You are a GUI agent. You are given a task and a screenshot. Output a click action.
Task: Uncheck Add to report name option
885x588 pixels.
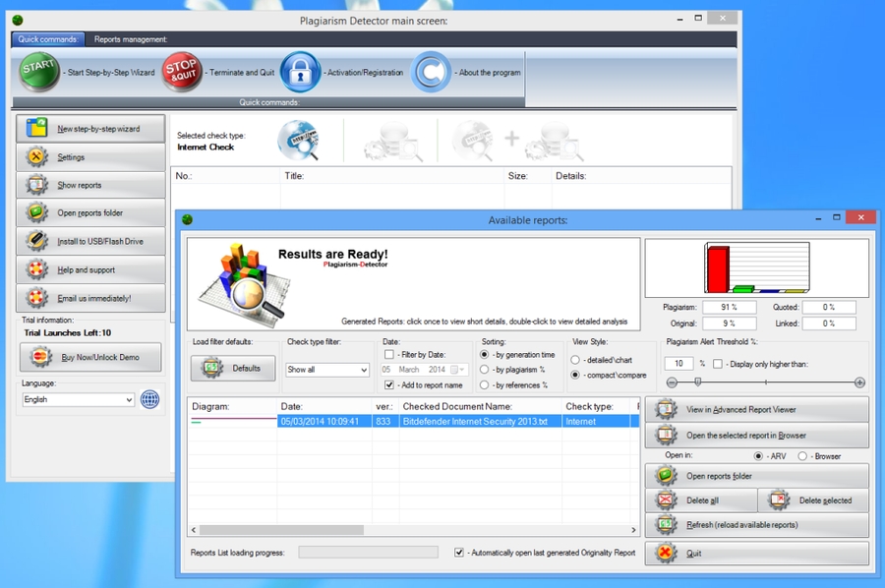click(x=389, y=384)
